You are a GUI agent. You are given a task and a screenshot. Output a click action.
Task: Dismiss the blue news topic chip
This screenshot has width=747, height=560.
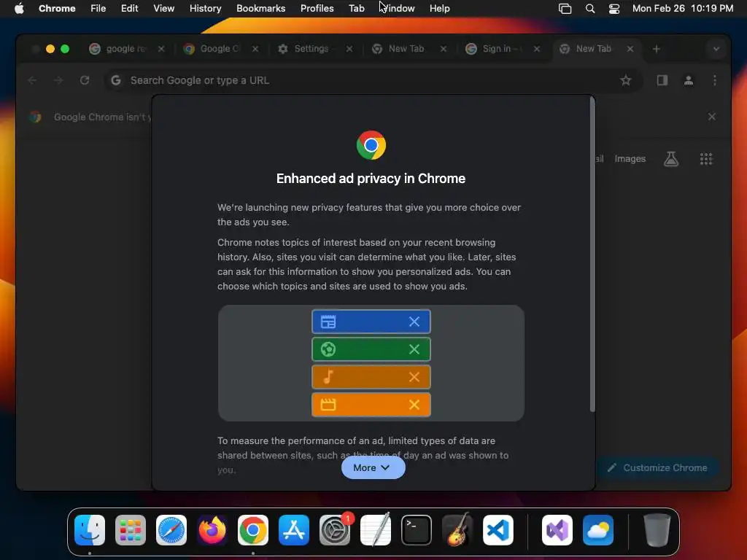tap(414, 322)
